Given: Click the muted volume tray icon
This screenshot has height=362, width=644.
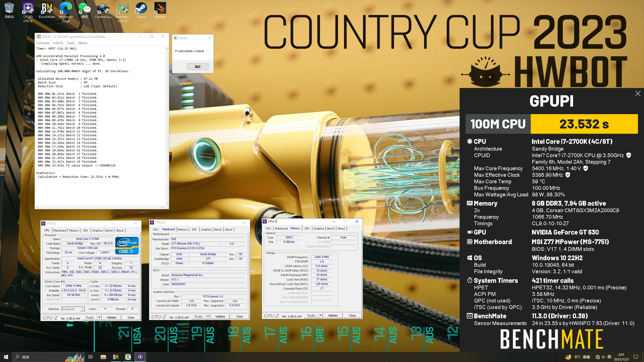Looking at the screenshot, I should [x=603, y=357].
